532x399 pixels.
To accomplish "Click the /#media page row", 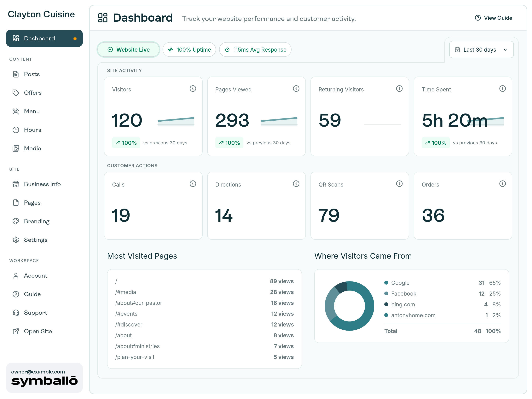I will pos(205,292).
